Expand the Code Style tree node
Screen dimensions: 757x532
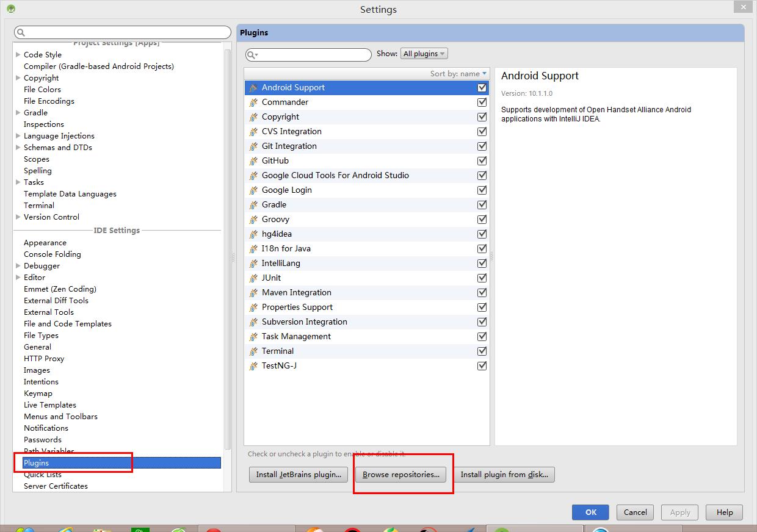(x=18, y=54)
